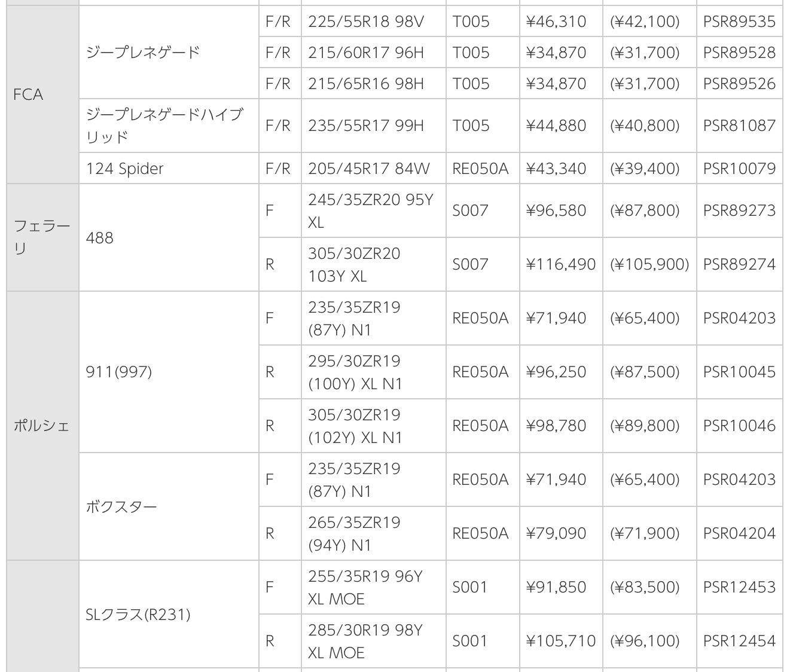Select the 124 Spider model cell
Screen dimensions: 796x672
pos(124,169)
